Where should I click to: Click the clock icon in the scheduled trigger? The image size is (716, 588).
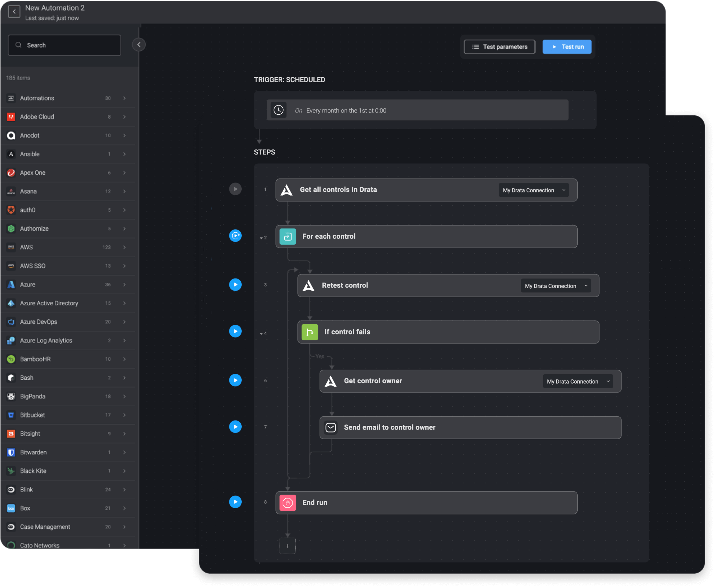278,110
